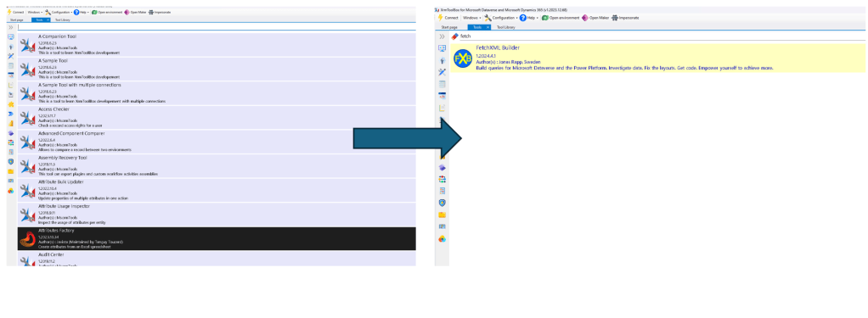868x318 pixels.
Task: Click the Connect lightning icon above the fetch search
Action: (x=440, y=18)
